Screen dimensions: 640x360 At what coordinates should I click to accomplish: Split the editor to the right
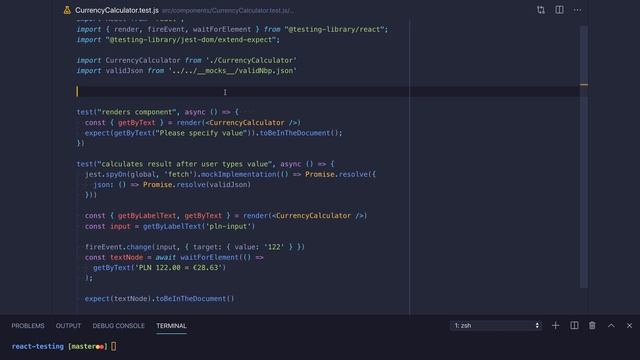point(559,10)
